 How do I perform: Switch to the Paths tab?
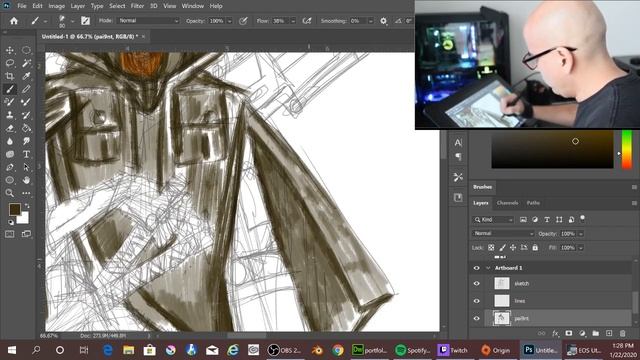[x=533, y=203]
